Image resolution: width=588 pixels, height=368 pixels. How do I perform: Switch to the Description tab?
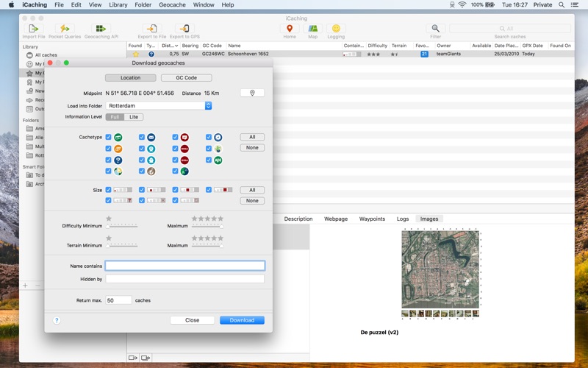(x=298, y=219)
